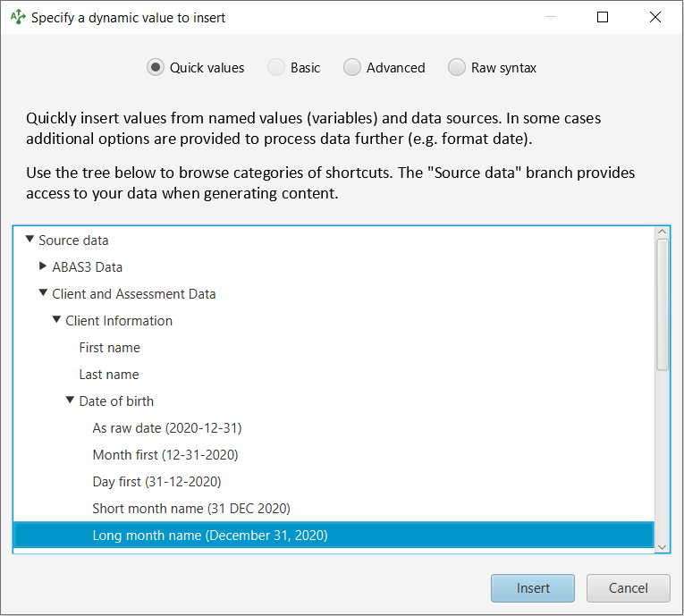This screenshot has height=616, width=684.
Task: Collapse the Client Information node
Action: coord(56,320)
